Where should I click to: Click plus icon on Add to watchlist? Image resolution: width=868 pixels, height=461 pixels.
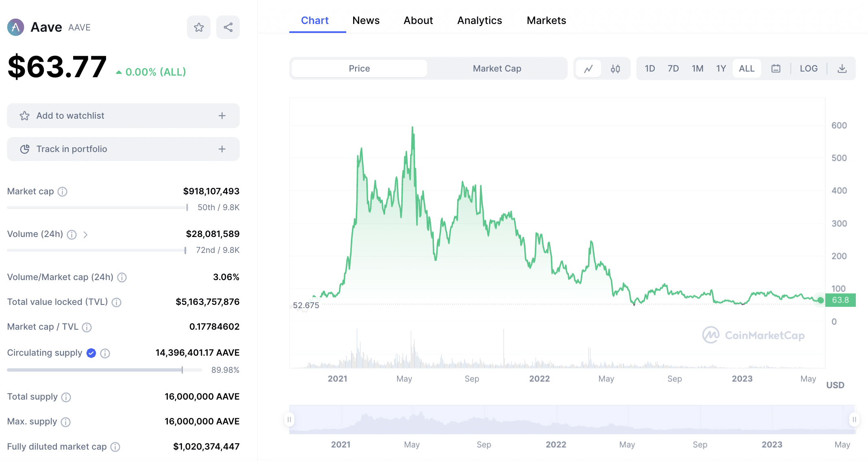click(x=222, y=116)
